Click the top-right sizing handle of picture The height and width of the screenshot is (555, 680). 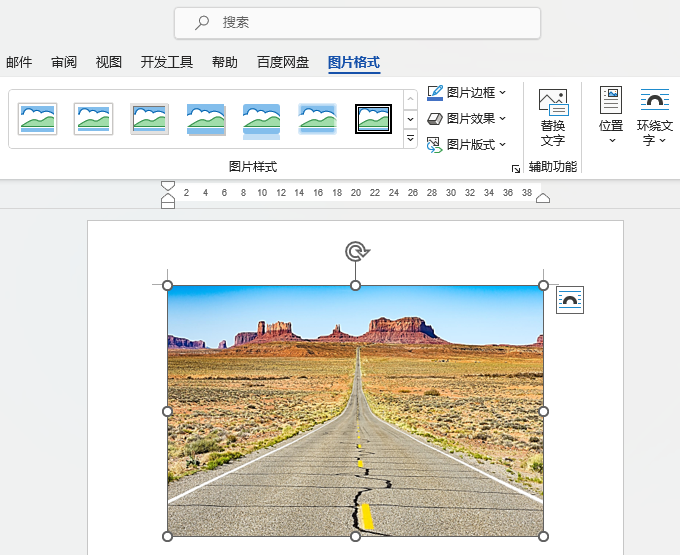[543, 285]
